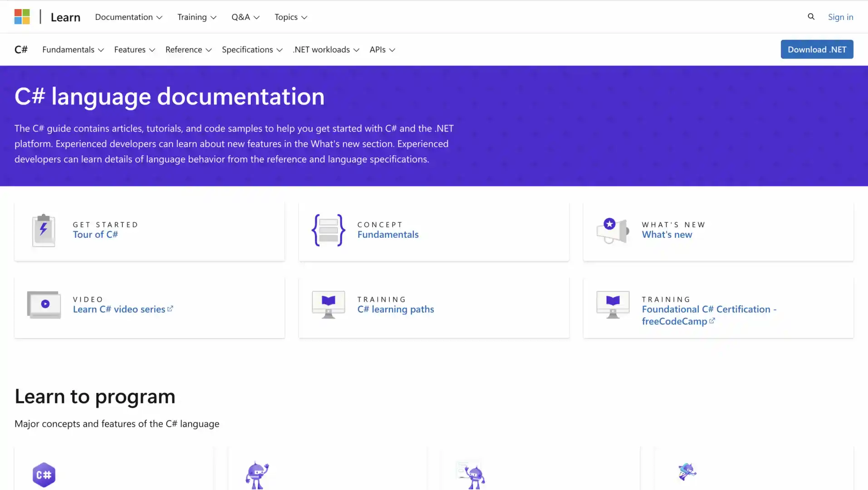Viewport: 868px width, 490px height.
Task: Click the What's new megaphone icon
Action: tap(613, 230)
